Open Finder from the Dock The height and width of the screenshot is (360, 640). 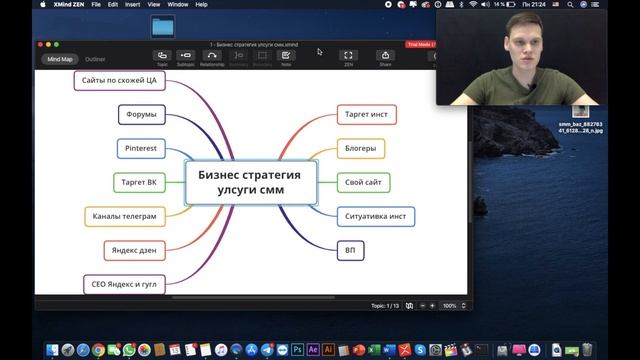tap(52, 350)
